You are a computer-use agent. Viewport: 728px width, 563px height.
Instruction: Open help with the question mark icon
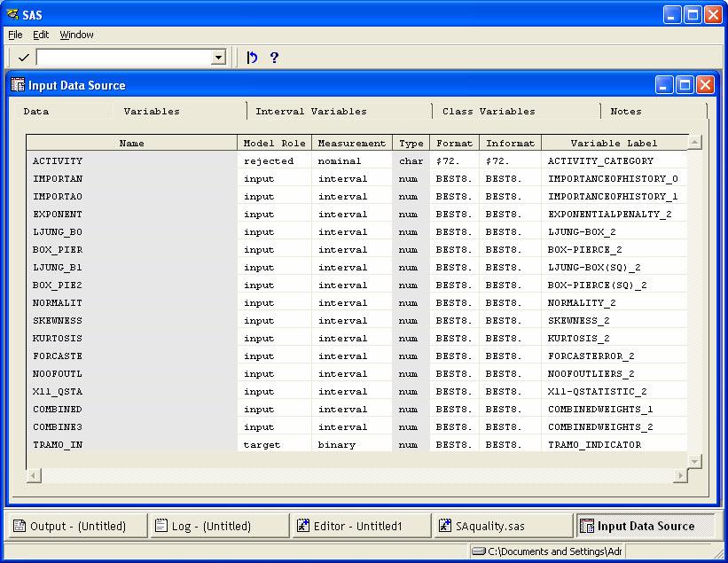tap(274, 58)
